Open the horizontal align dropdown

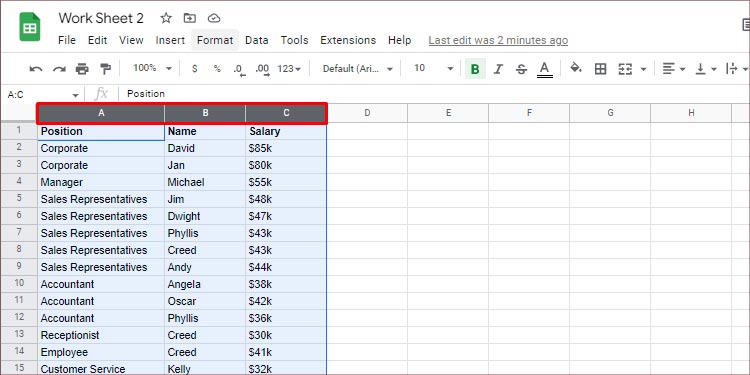(673, 69)
